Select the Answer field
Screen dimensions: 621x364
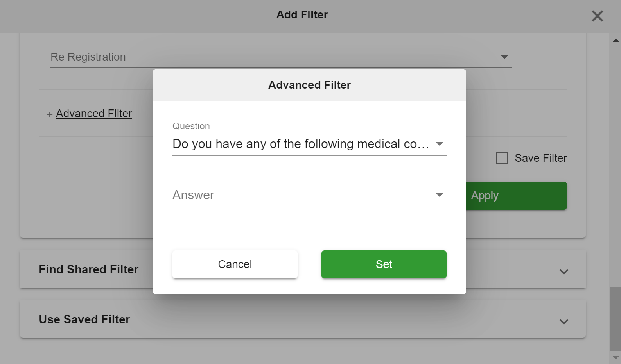(x=309, y=195)
